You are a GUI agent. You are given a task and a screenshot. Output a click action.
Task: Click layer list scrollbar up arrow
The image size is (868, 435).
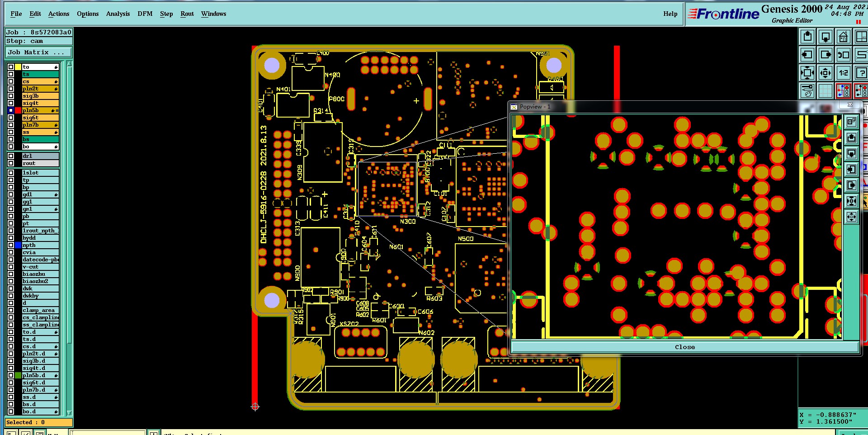[69, 64]
